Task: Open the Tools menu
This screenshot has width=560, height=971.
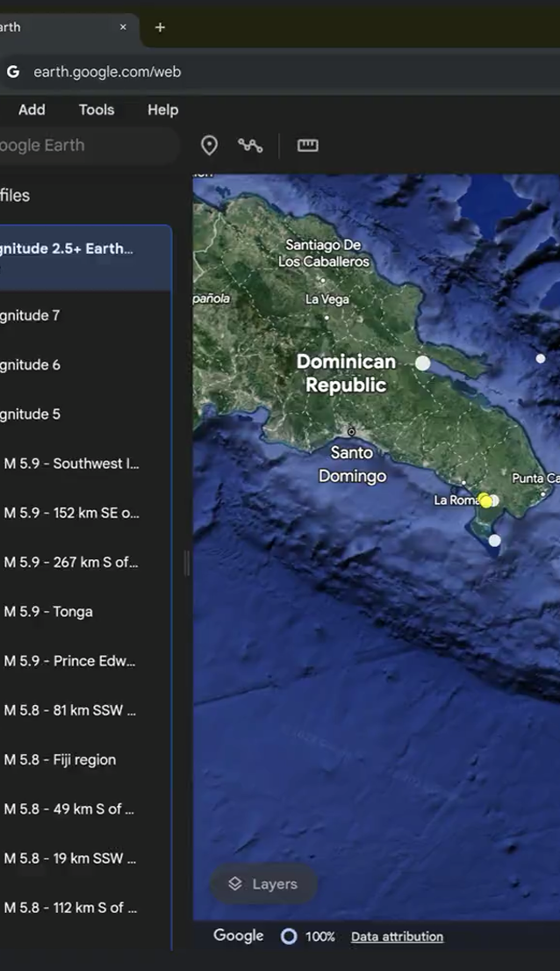Action: pos(97,110)
